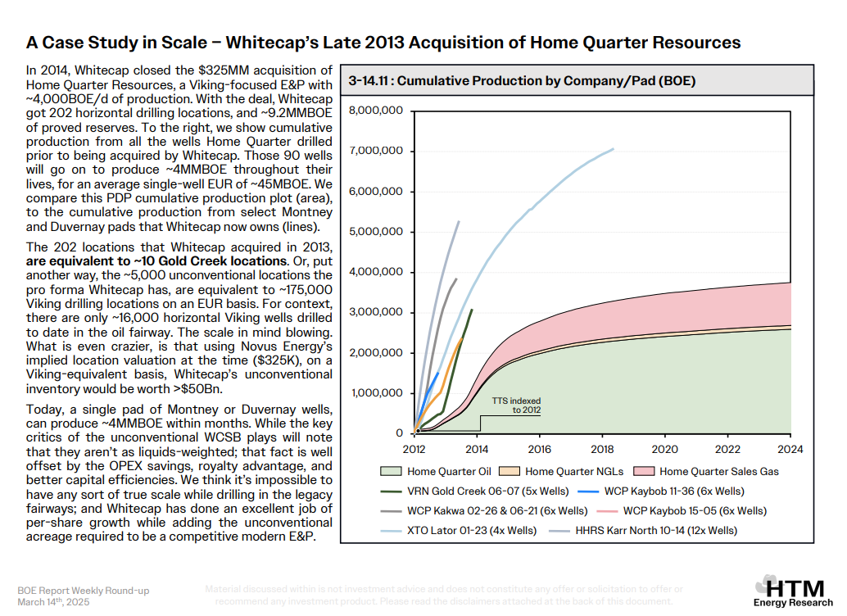847x616 pixels.
Task: Click the 2,000,000 y-axis label
Action: 376,353
